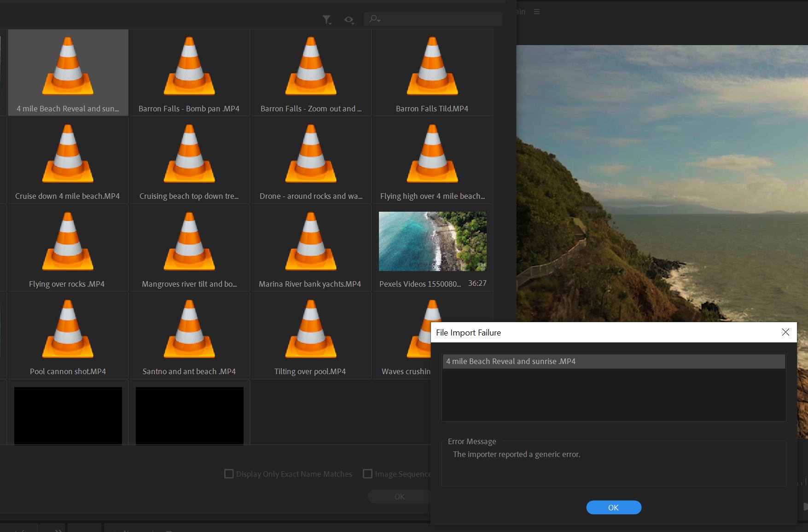Select Tilting over pool.MP4 clip
The width and height of the screenshot is (808, 532).
click(311, 335)
